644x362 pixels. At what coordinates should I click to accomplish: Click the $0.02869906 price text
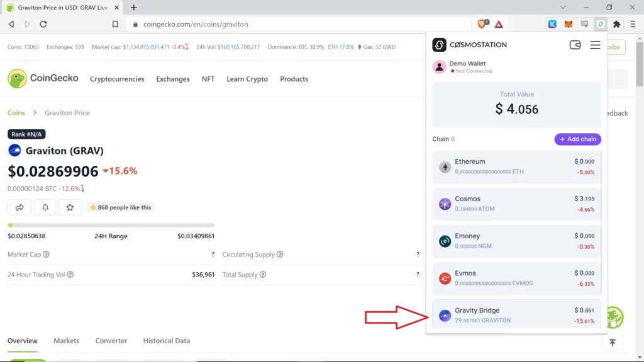pos(53,171)
